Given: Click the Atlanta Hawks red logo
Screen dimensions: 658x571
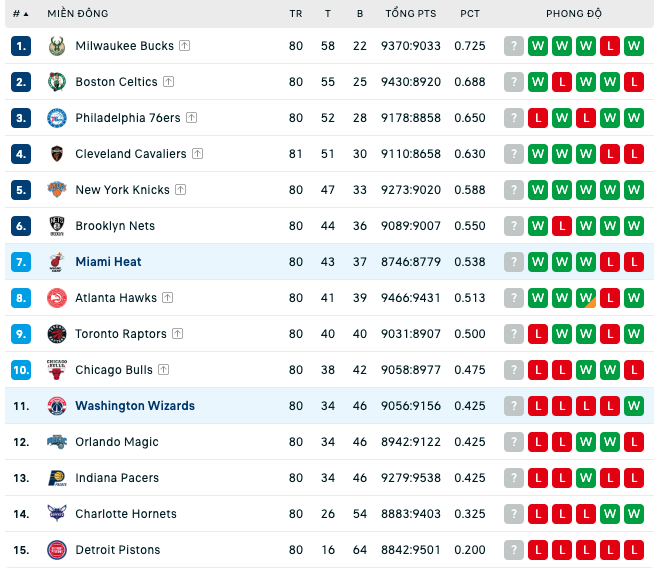Looking at the screenshot, I should [x=57, y=298].
